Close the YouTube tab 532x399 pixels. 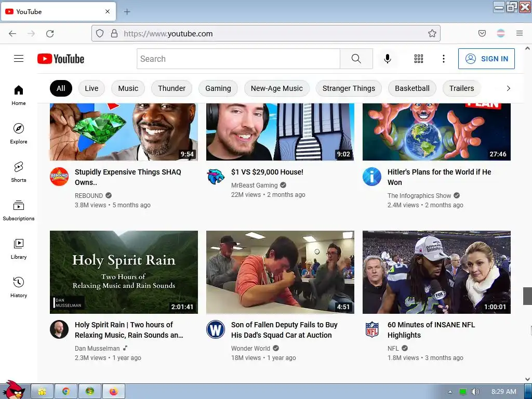pyautogui.click(x=108, y=11)
